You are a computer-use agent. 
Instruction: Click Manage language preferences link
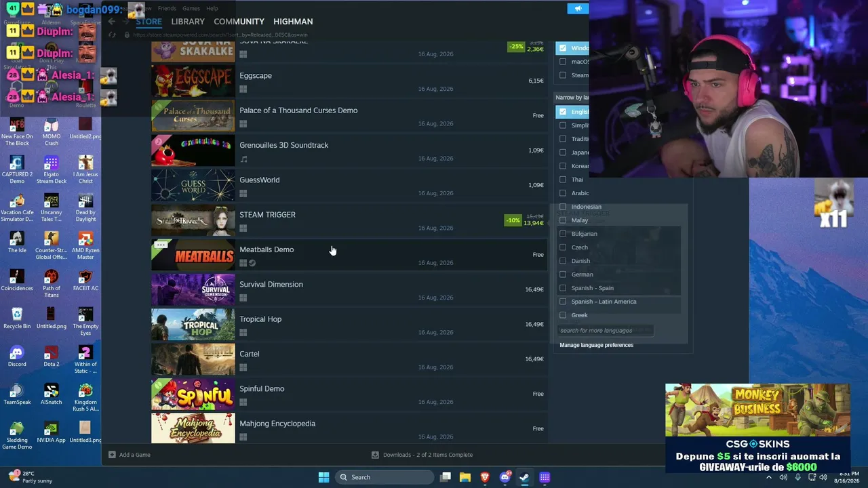596,345
